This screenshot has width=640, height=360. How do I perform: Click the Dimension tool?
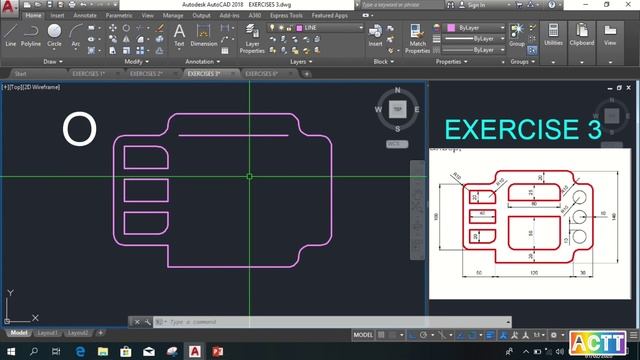pos(204,35)
